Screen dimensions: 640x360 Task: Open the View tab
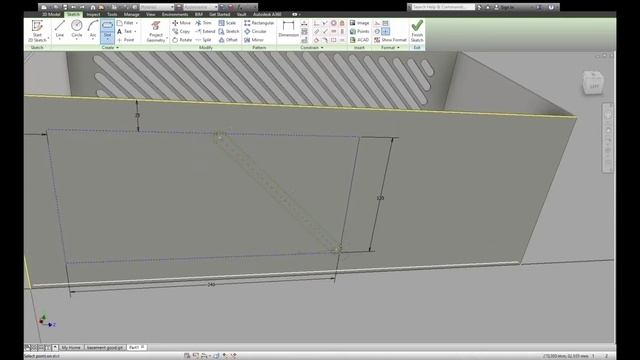pos(151,14)
